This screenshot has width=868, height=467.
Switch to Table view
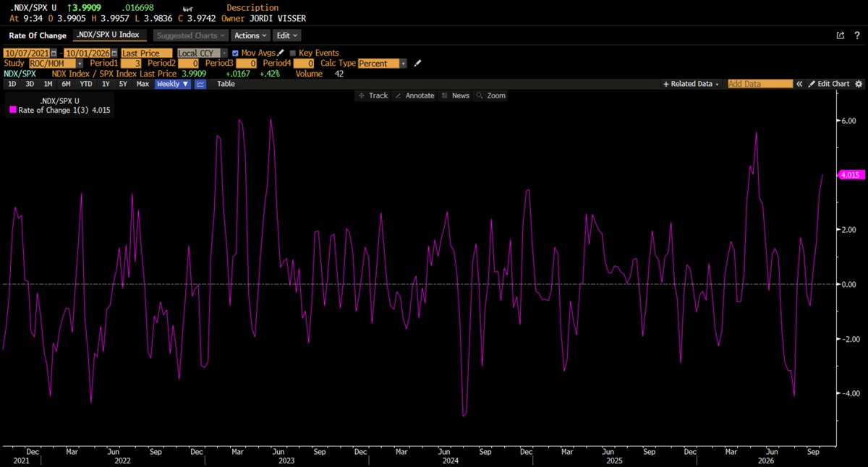pyautogui.click(x=226, y=84)
